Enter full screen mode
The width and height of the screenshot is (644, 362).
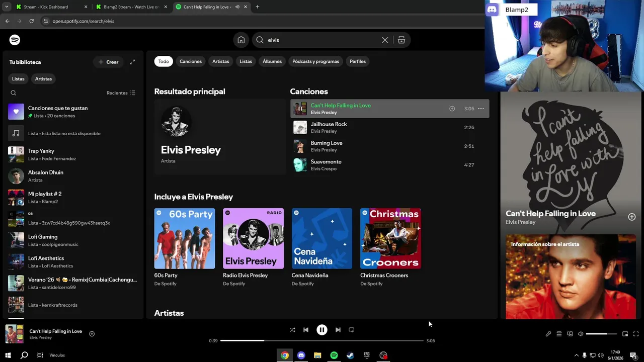coord(636,334)
